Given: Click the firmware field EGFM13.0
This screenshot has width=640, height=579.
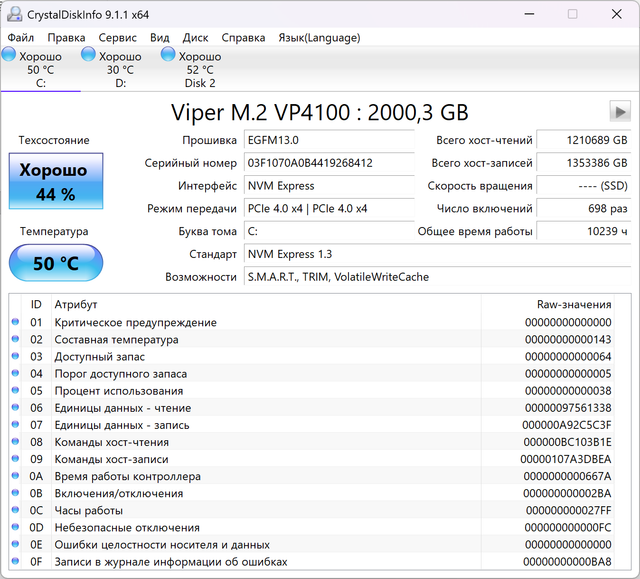Looking at the screenshot, I should [x=329, y=140].
